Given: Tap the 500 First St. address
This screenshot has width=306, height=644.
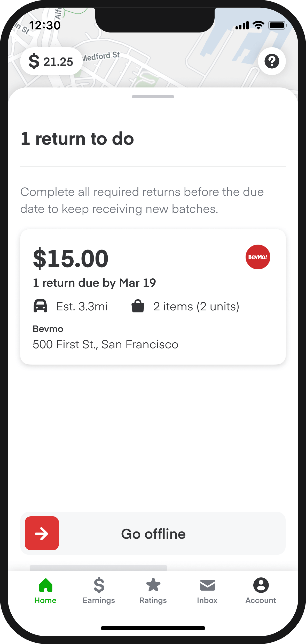Looking at the screenshot, I should tap(106, 344).
